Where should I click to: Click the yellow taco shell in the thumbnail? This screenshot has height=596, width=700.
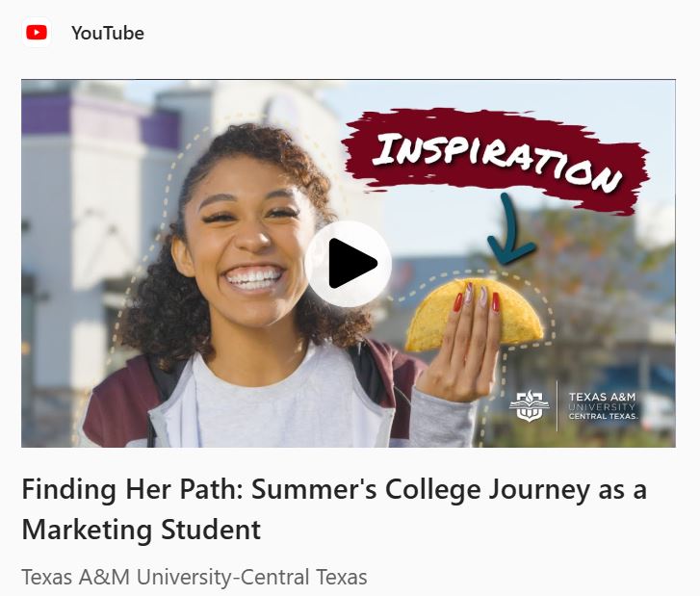coord(473,315)
